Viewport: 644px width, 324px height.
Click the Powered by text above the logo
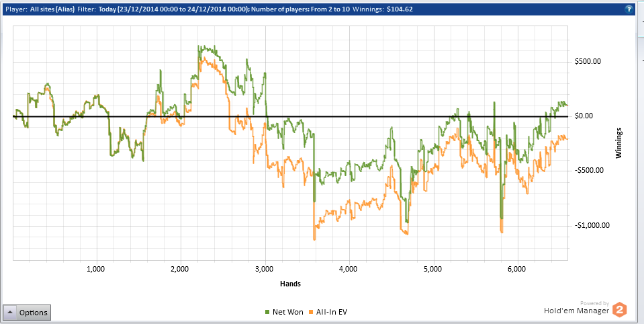pos(595,303)
